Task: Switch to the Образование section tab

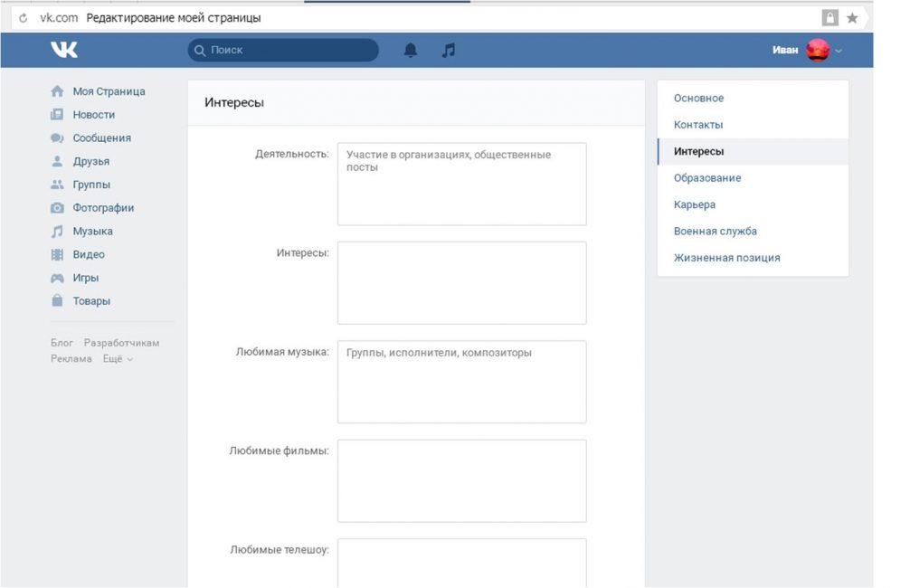Action: click(706, 178)
